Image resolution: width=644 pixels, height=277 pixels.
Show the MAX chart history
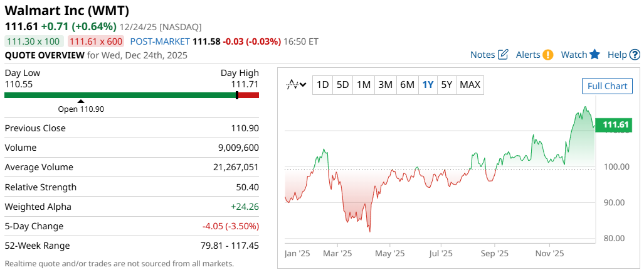tap(470, 85)
